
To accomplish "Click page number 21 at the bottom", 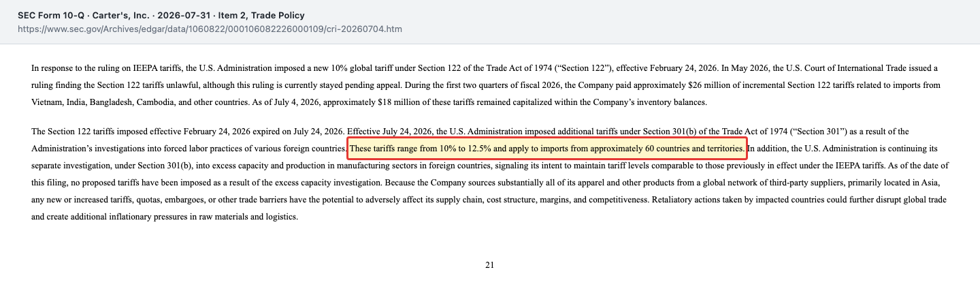I will [489, 265].
